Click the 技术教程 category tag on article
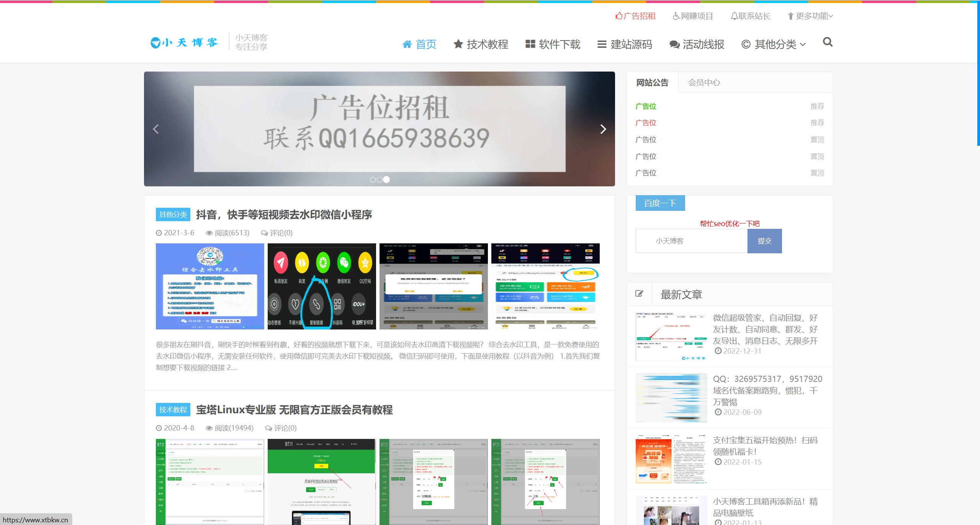980x525 pixels. 173,410
